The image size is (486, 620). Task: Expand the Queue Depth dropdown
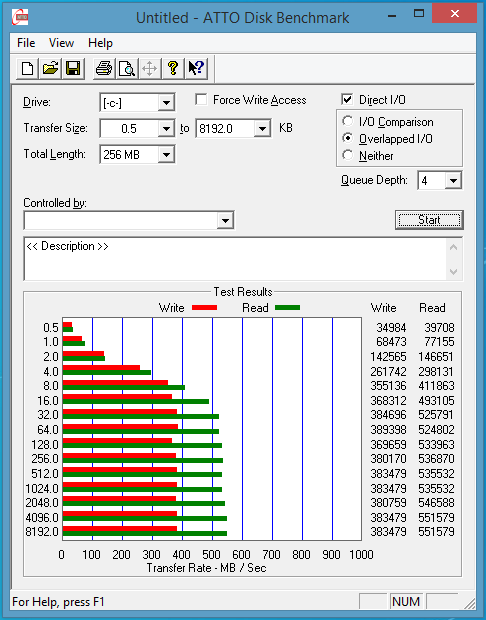(x=453, y=181)
